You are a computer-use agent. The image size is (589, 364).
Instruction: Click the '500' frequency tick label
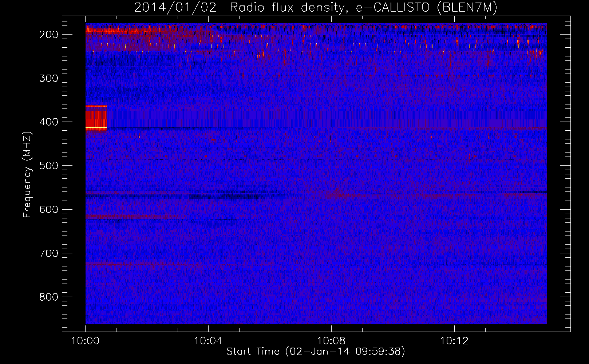click(x=49, y=166)
